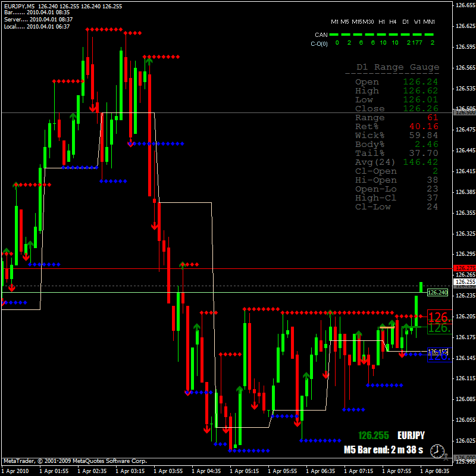476x476 pixels.
Task: Click the Range value 61
Action: click(x=433, y=117)
